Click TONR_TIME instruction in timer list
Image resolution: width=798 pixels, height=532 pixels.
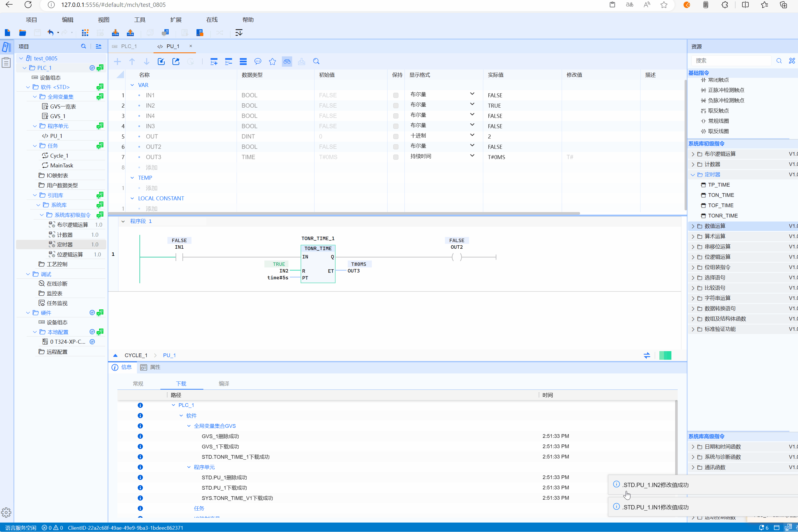click(x=723, y=215)
